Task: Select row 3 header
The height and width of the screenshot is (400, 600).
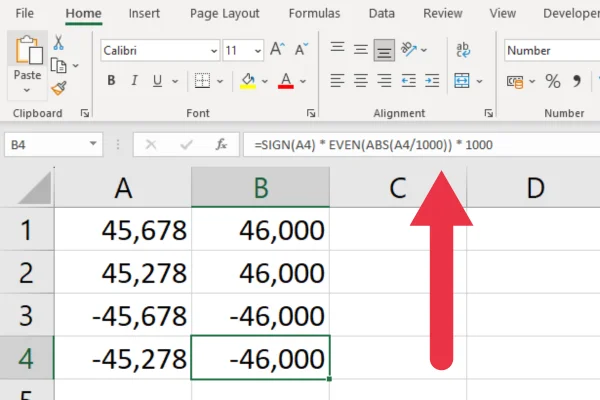Action: 26,315
